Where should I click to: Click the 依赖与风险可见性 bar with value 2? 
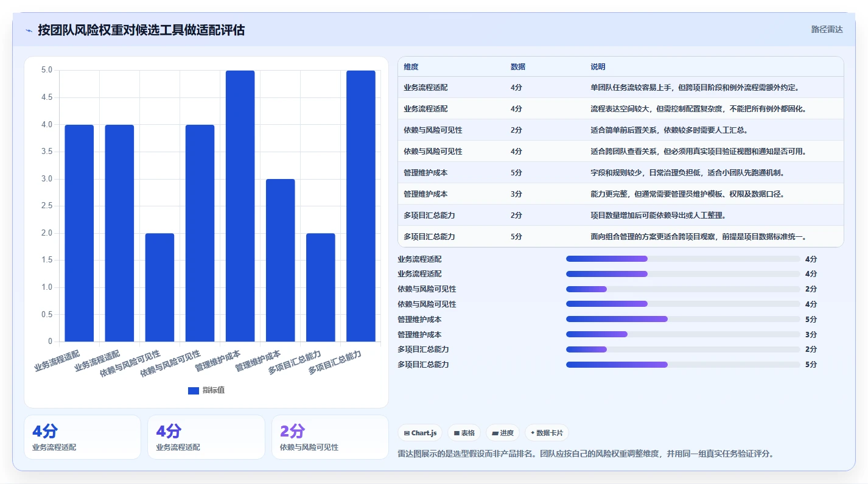[159, 287]
